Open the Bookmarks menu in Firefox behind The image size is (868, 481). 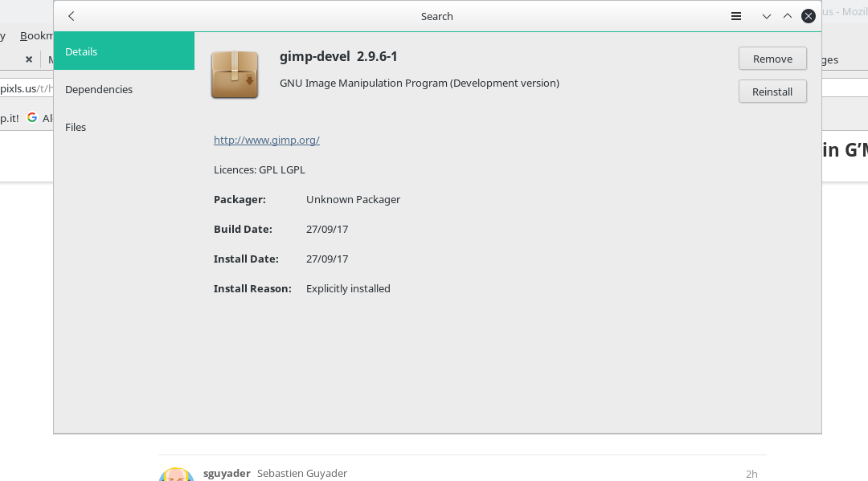pos(36,36)
